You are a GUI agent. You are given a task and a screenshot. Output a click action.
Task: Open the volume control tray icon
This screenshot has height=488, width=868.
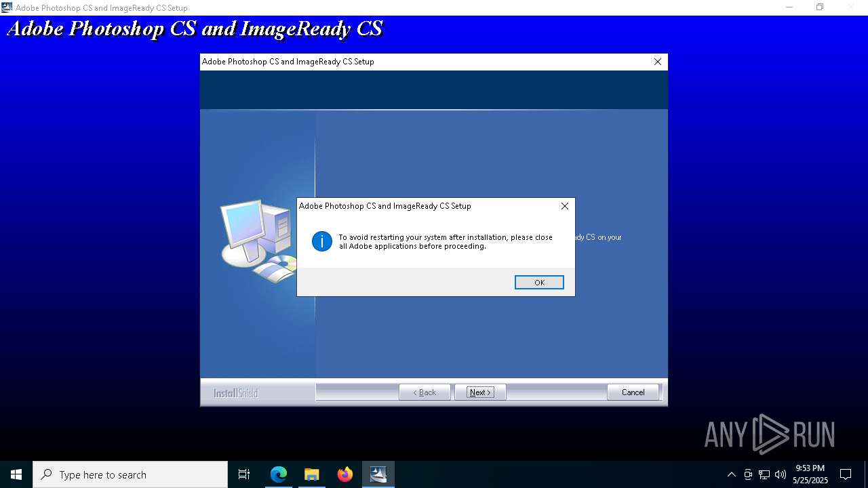click(781, 474)
